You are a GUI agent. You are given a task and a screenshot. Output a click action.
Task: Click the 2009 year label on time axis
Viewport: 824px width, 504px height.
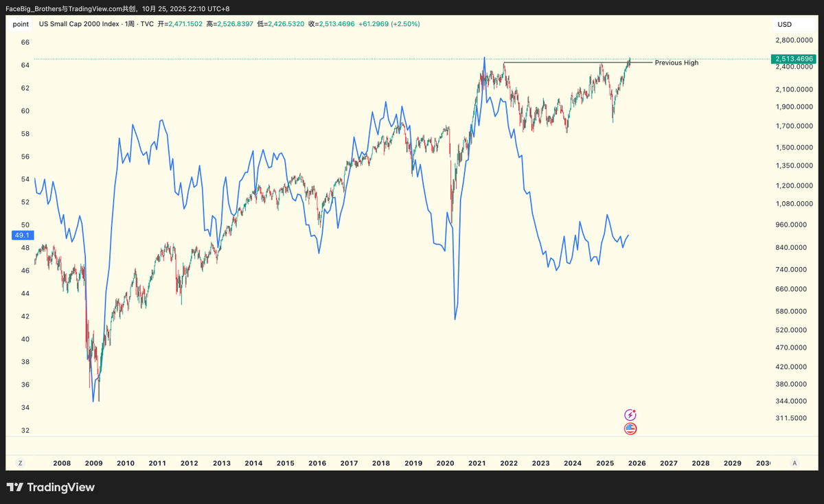(93, 463)
